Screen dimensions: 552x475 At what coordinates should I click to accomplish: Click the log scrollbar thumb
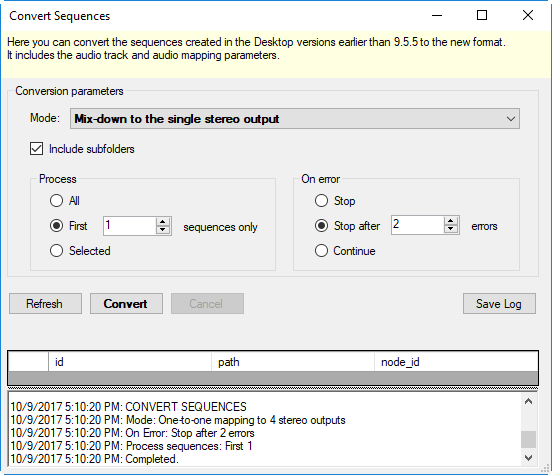528,439
